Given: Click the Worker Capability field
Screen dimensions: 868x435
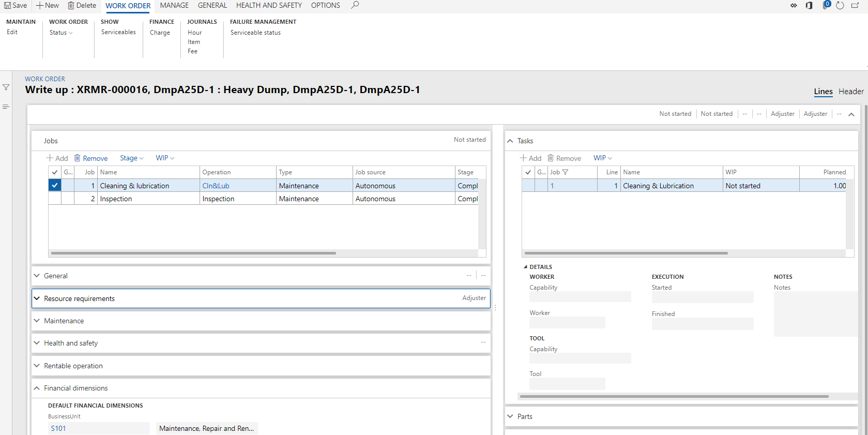Looking at the screenshot, I should (580, 297).
